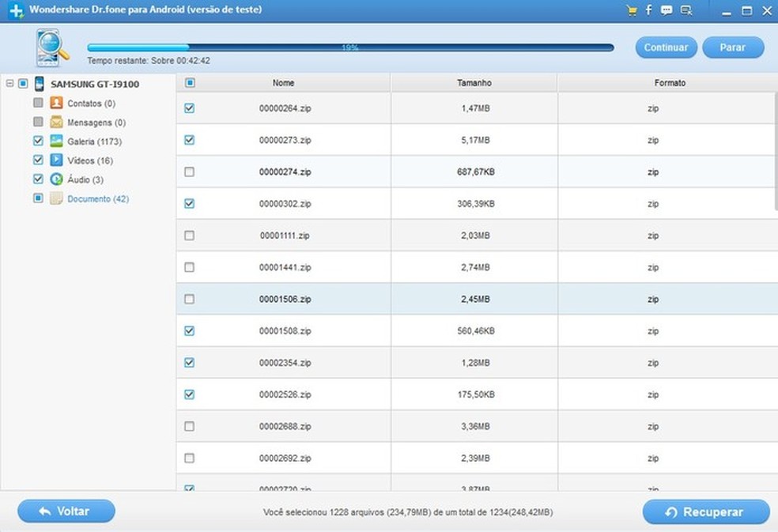The width and height of the screenshot is (778, 532).
Task: Click the scan progress bar
Action: pos(350,47)
